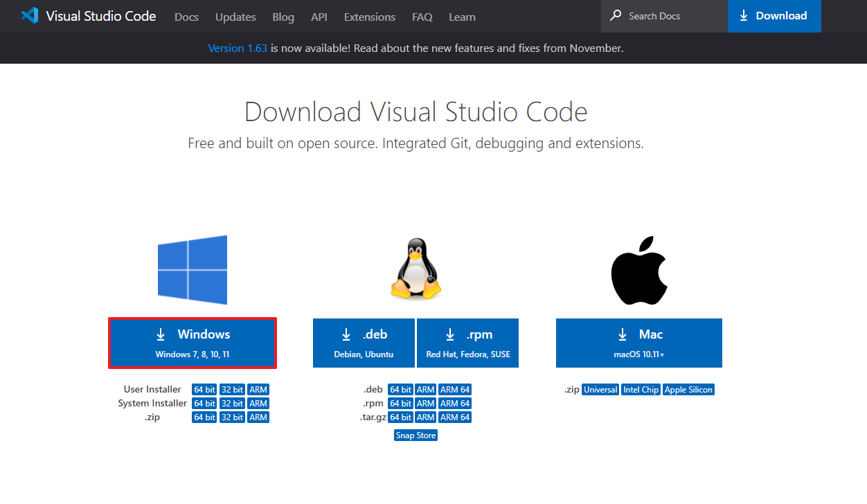Download the Windows 7, 8, 10, 11 installer
Image resolution: width=867 pixels, height=504 pixels.
pyautogui.click(x=193, y=343)
